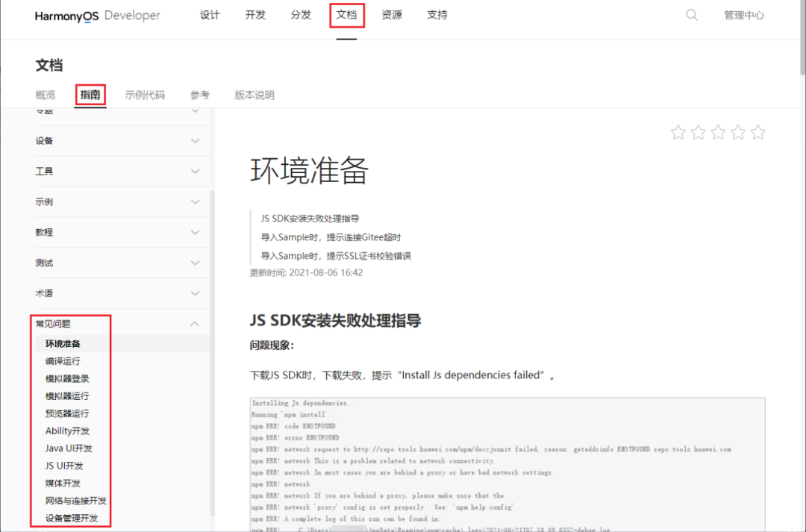Click the search magnifier icon
806x532 pixels.
(692, 15)
